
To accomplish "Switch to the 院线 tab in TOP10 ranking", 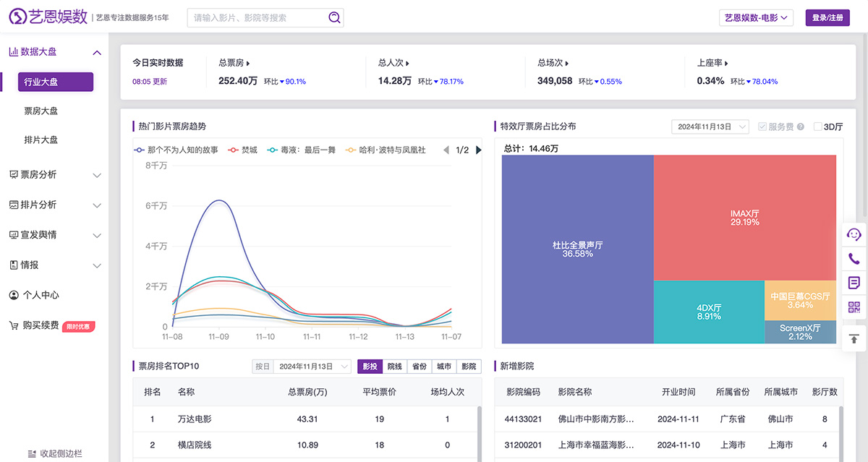I will click(394, 366).
